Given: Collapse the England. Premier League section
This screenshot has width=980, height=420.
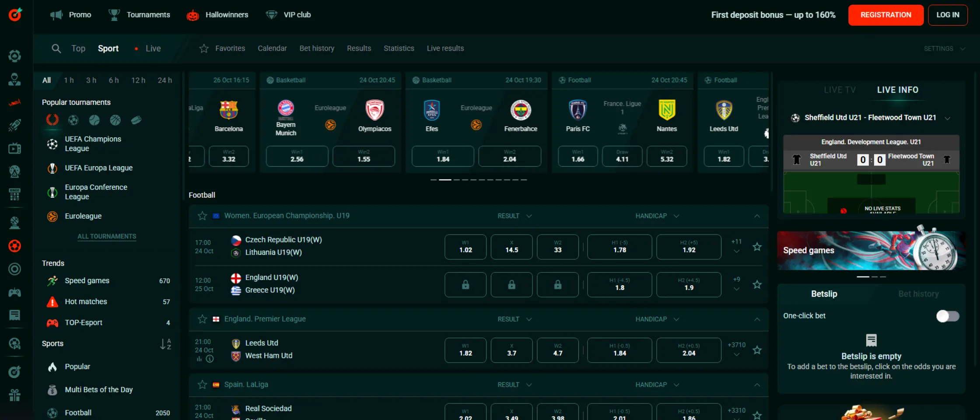Looking at the screenshot, I should pos(757,319).
